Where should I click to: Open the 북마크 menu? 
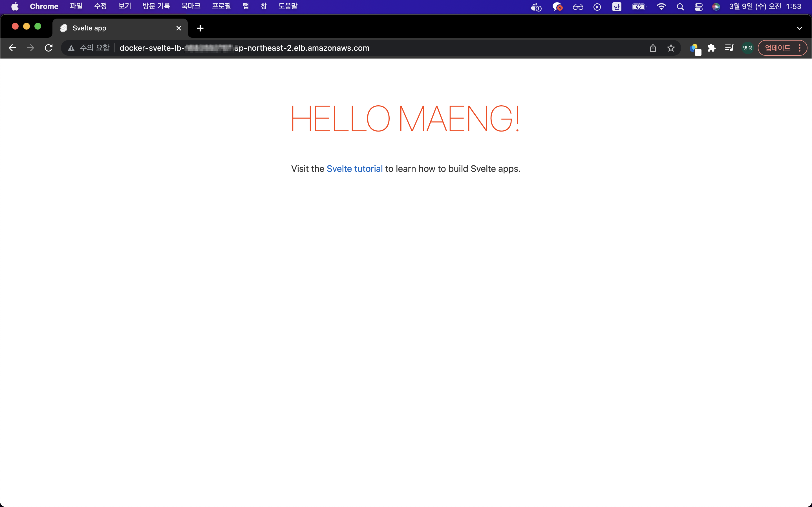[x=191, y=6]
